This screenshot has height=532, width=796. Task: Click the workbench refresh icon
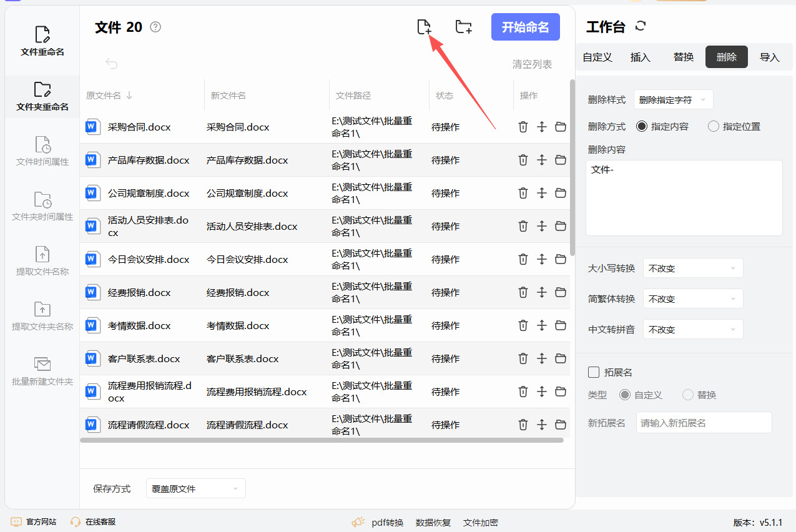pos(641,26)
